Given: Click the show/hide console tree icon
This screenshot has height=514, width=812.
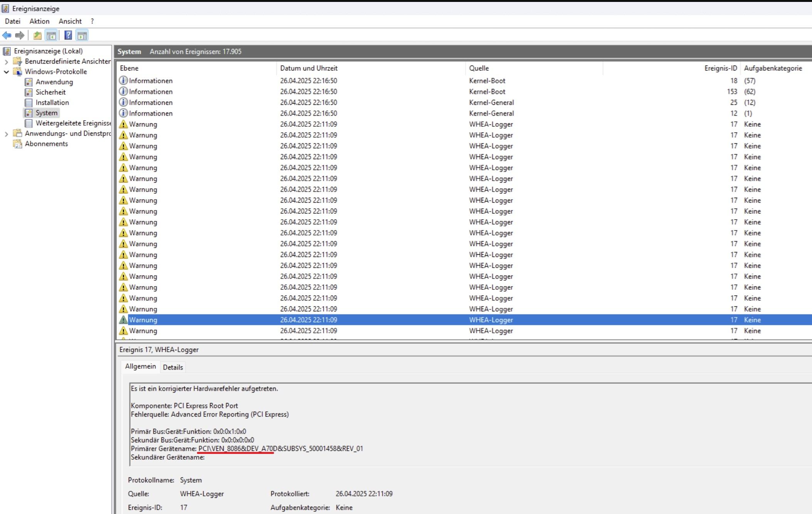Looking at the screenshot, I should coord(51,35).
